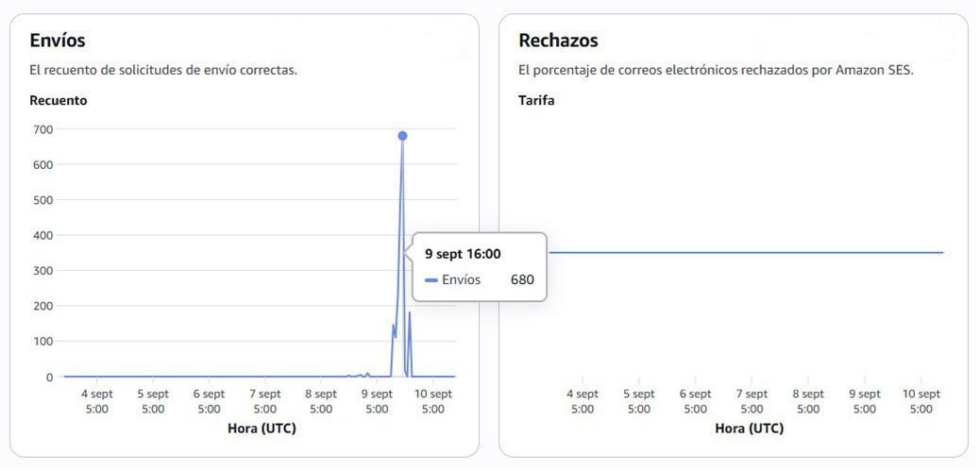Image resolution: width=980 pixels, height=471 pixels.
Task: Click the Rechazos description mentioning Amazon SES
Action: click(716, 71)
